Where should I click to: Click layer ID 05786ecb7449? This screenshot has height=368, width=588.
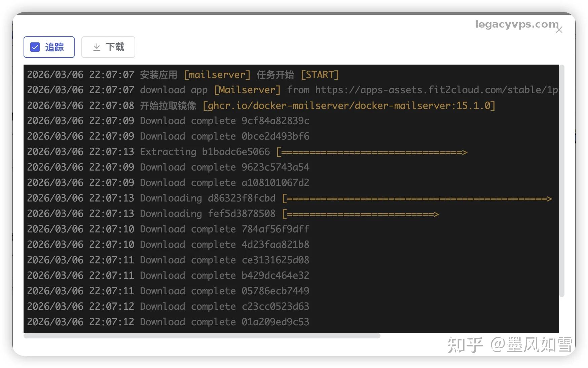(x=275, y=291)
